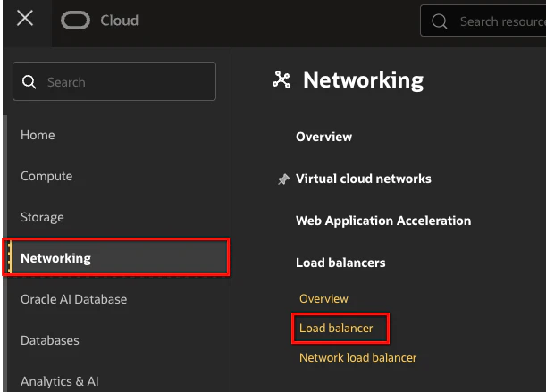The height and width of the screenshot is (392, 546).
Task: Click the Cloud text beside the logo
Action: pos(120,21)
